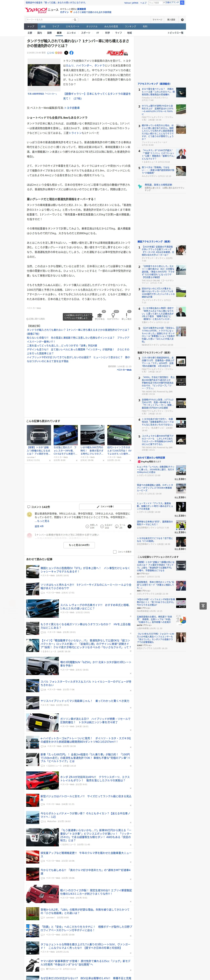Click the scroll-to-top arrow button

203,606
